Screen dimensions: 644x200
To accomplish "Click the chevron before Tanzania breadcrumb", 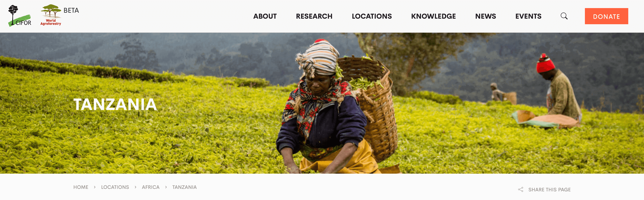I will 166,187.
